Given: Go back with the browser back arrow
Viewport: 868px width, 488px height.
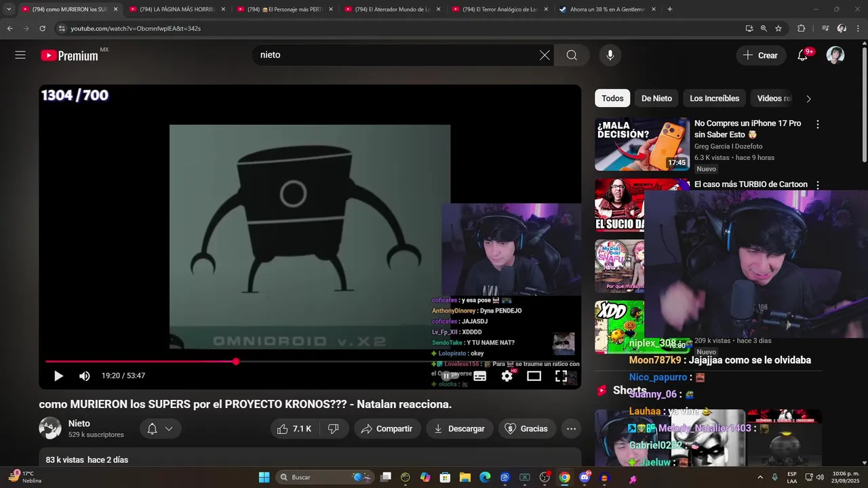Looking at the screenshot, I should click(9, 28).
